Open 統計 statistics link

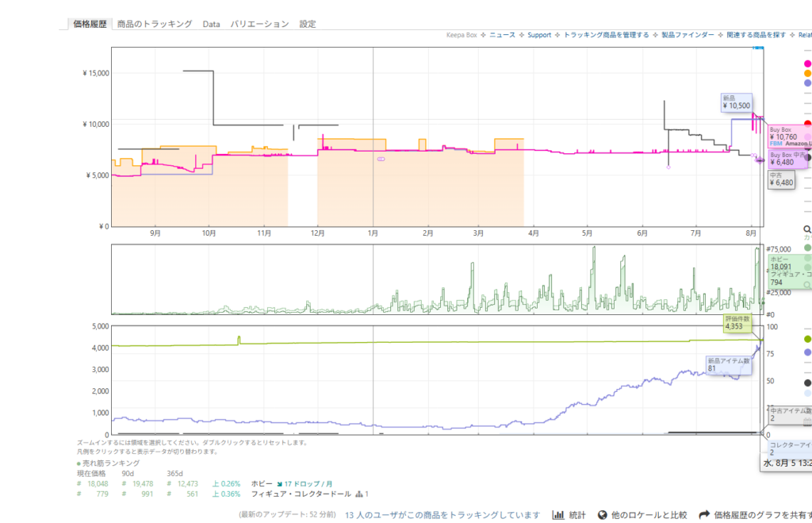pyautogui.click(x=577, y=515)
